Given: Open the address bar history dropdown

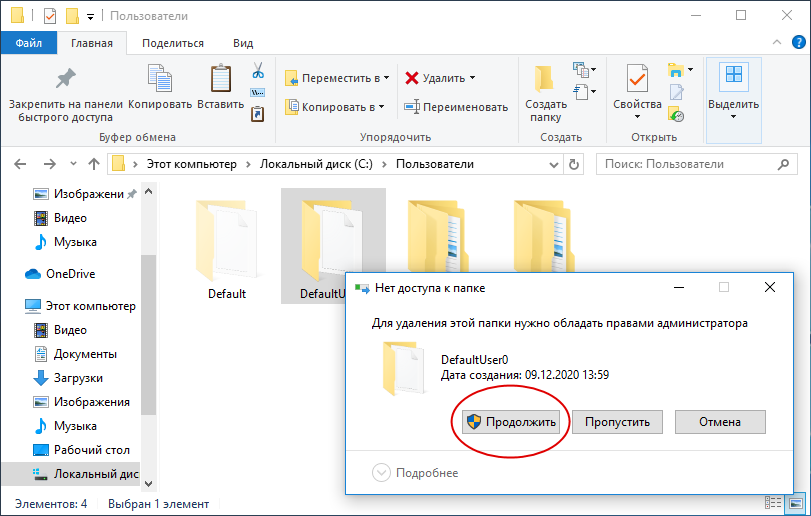Looking at the screenshot, I should coord(553,164).
